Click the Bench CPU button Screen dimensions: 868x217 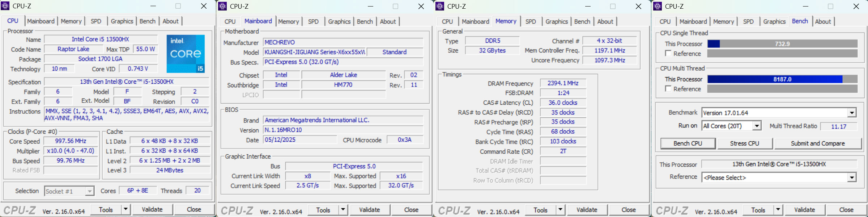point(688,143)
